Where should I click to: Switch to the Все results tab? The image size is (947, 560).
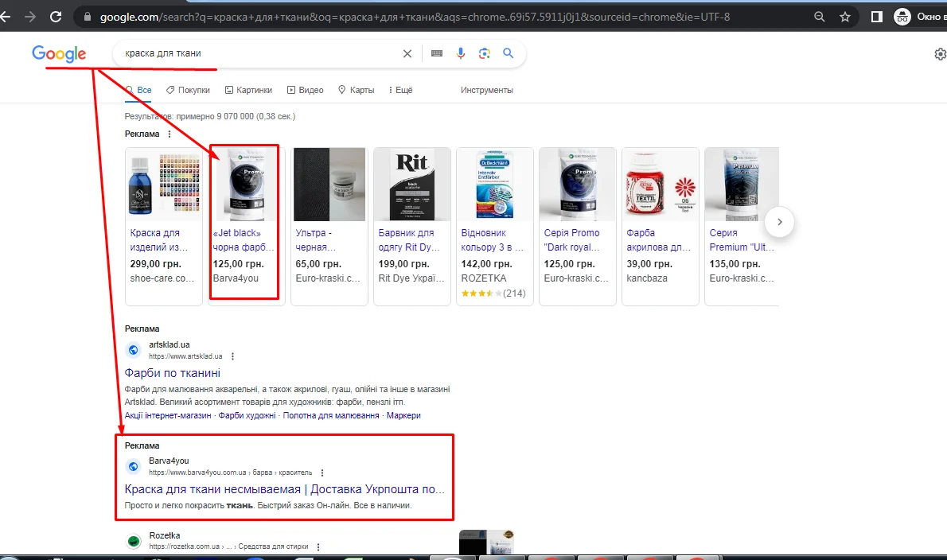pyautogui.click(x=138, y=90)
